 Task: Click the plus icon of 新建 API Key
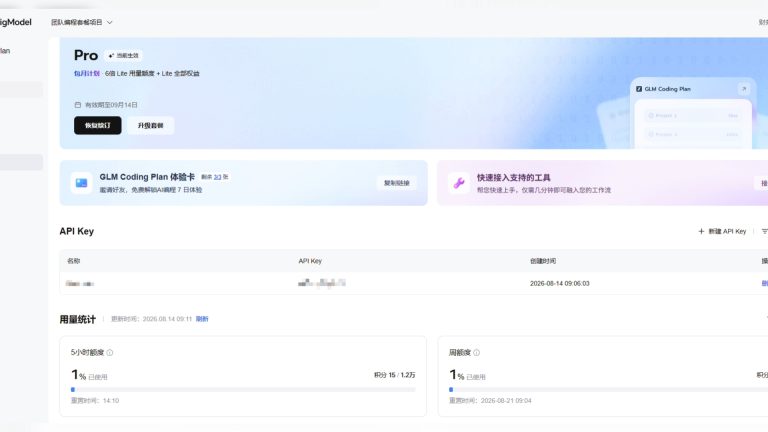tap(701, 231)
